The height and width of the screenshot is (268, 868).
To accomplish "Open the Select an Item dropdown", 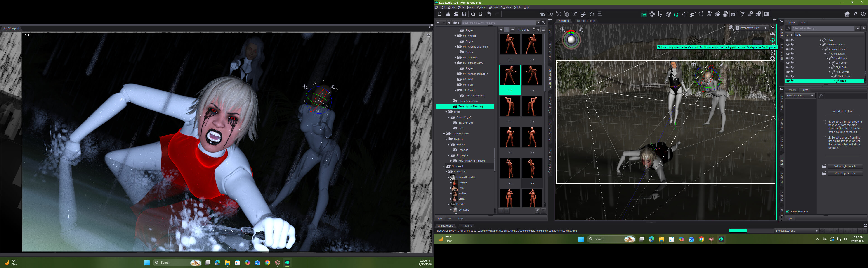I will point(800,96).
